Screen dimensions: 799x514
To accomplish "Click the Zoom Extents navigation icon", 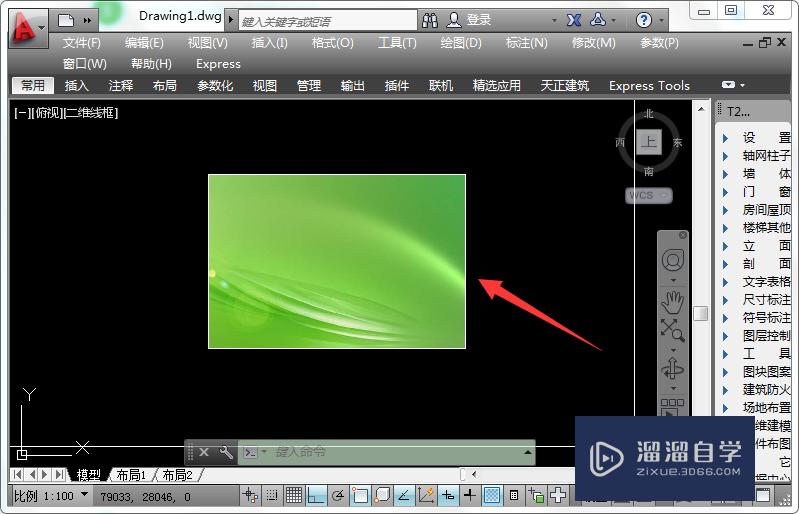I will click(673, 330).
